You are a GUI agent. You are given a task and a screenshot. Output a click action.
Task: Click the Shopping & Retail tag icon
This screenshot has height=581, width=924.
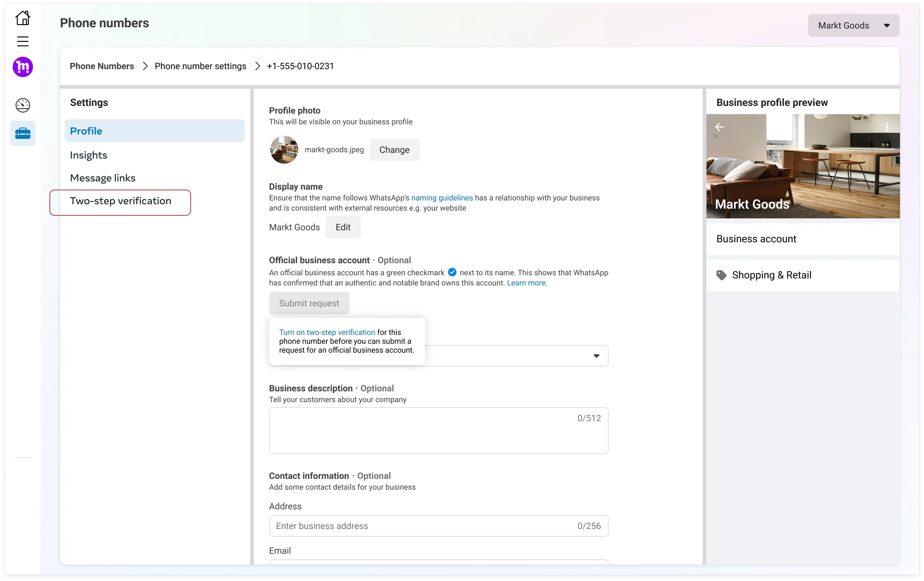click(721, 275)
